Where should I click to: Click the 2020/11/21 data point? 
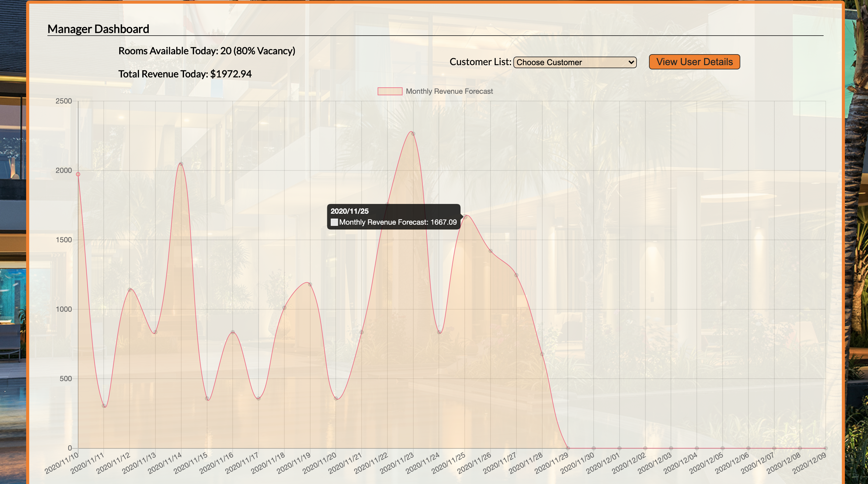click(362, 332)
